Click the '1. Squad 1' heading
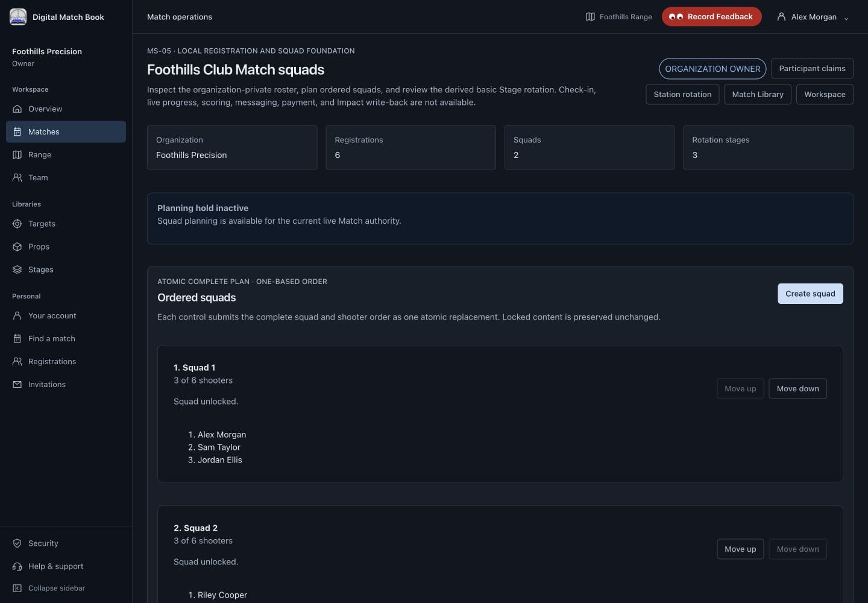Image resolution: width=868 pixels, height=603 pixels. click(194, 368)
